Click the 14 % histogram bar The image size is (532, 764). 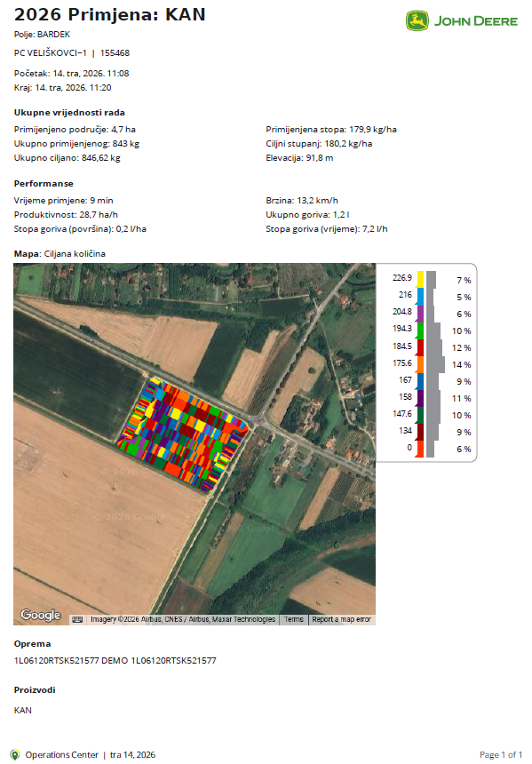point(435,364)
